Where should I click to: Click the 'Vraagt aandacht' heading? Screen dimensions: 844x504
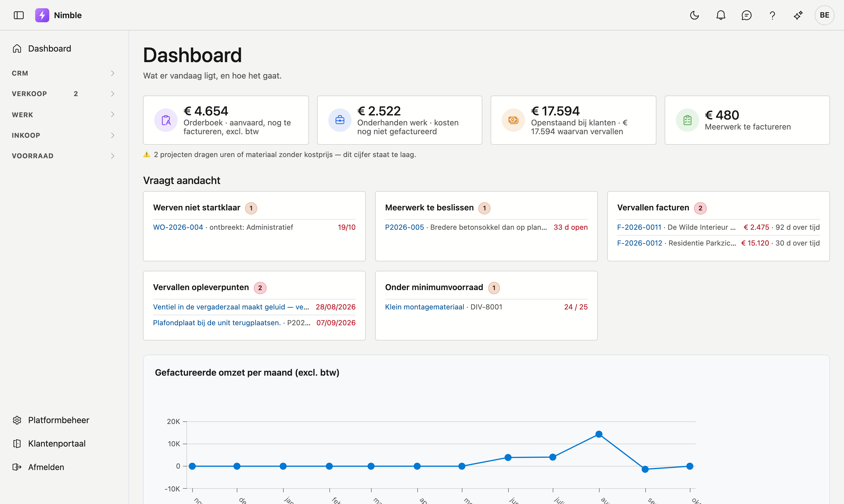(181, 180)
